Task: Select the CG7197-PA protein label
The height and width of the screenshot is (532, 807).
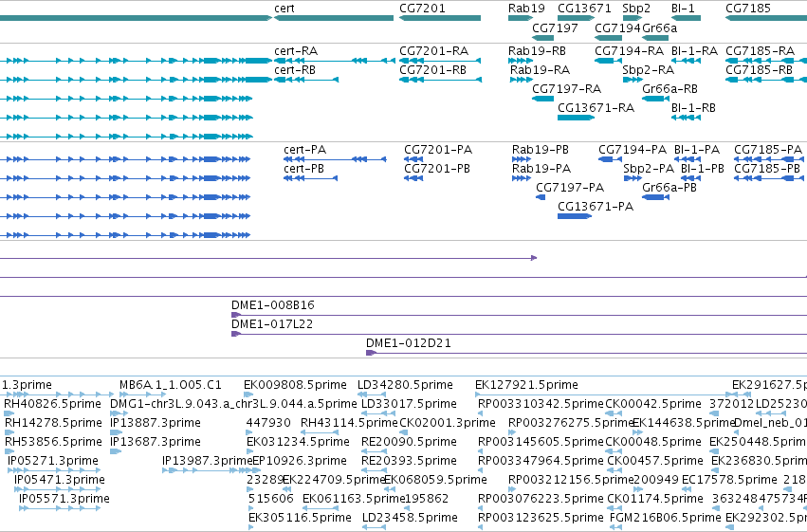Action: coord(570,187)
